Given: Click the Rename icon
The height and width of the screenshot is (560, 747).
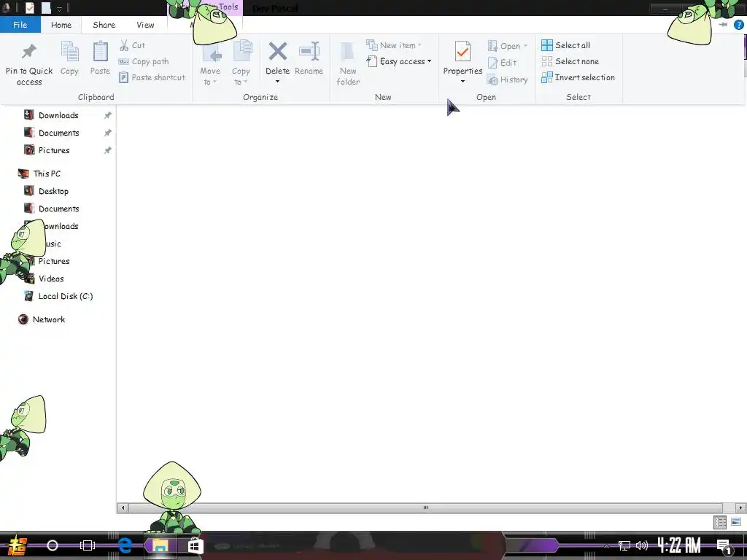Looking at the screenshot, I should click(x=309, y=52).
